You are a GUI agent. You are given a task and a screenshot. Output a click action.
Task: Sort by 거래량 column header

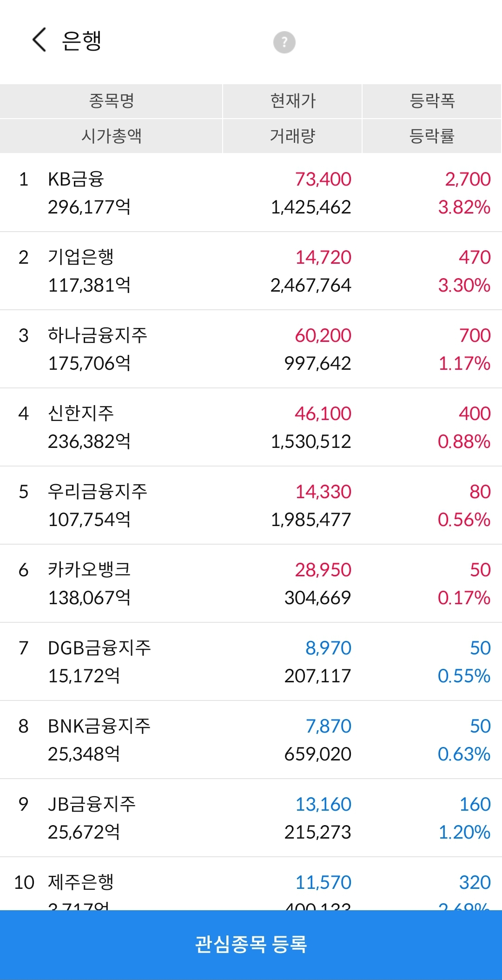(293, 136)
